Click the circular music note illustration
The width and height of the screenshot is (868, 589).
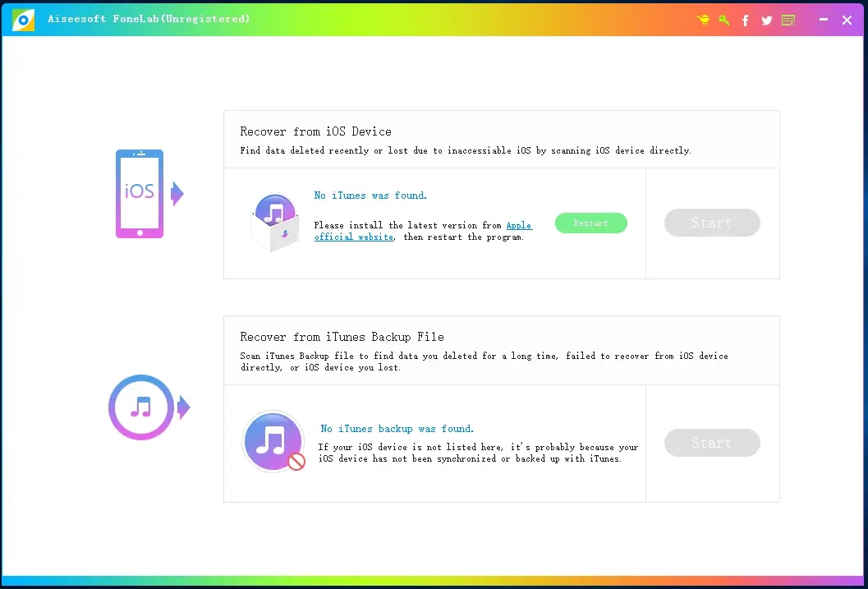(140, 407)
